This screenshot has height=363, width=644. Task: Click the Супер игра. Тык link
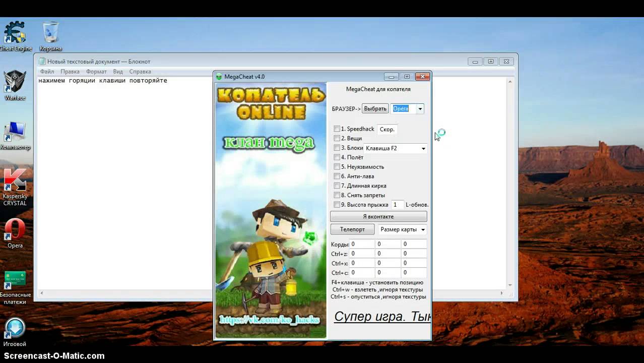[x=382, y=317]
